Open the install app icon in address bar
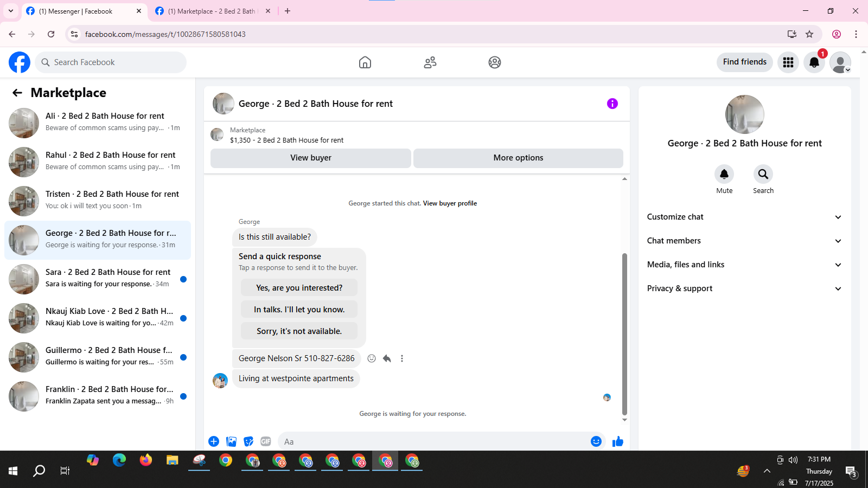Viewport: 868px width, 488px height. 792,34
